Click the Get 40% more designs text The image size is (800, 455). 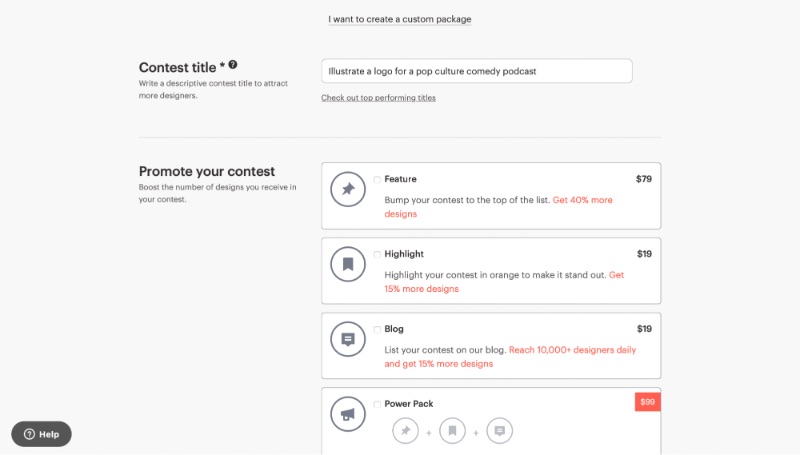pyautogui.click(x=498, y=207)
